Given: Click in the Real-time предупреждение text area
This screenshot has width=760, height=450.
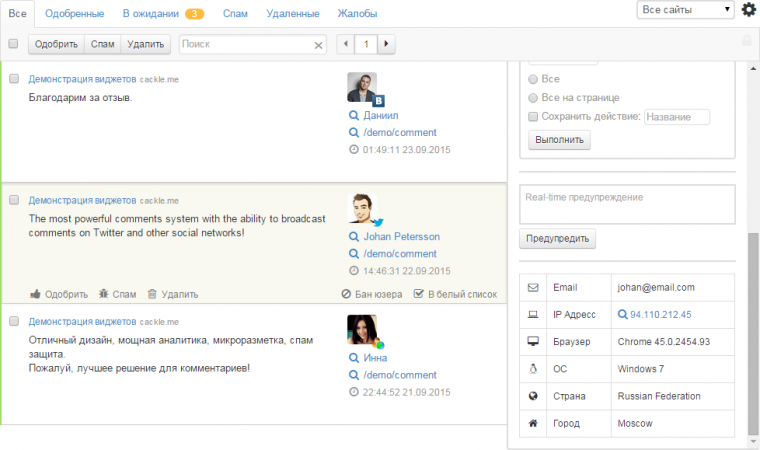Looking at the screenshot, I should point(627,204).
